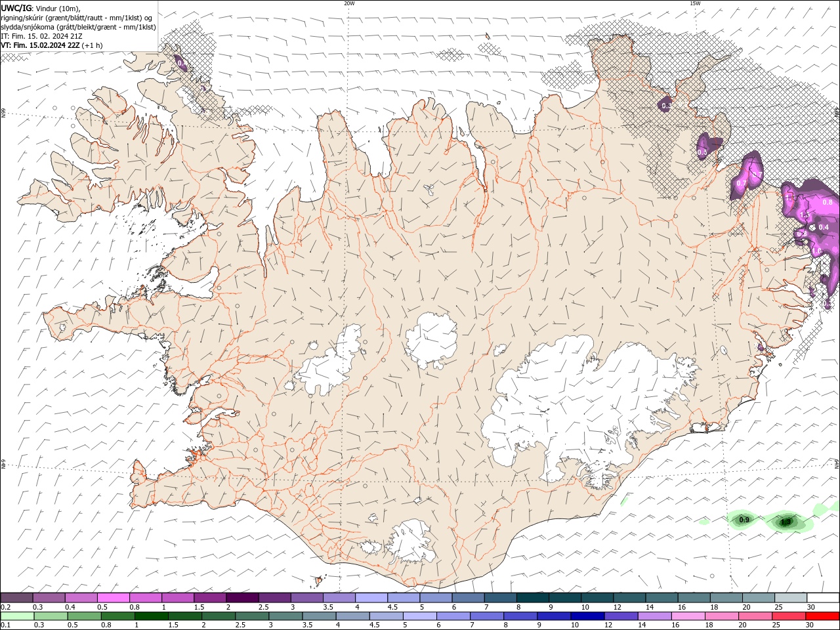Select the snow legend swatch labeled 12
The image size is (840, 630).
coord(629,598)
